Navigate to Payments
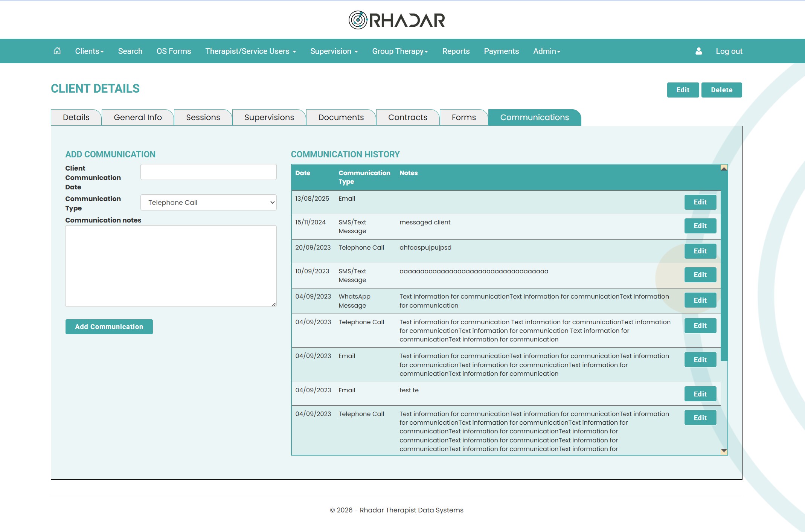This screenshot has height=532, width=805. click(x=501, y=51)
